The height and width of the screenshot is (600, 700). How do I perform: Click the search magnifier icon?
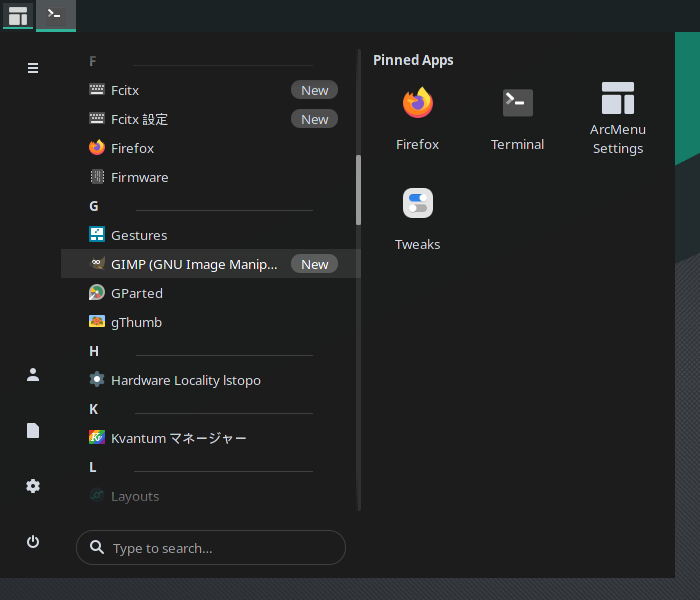[x=97, y=547]
